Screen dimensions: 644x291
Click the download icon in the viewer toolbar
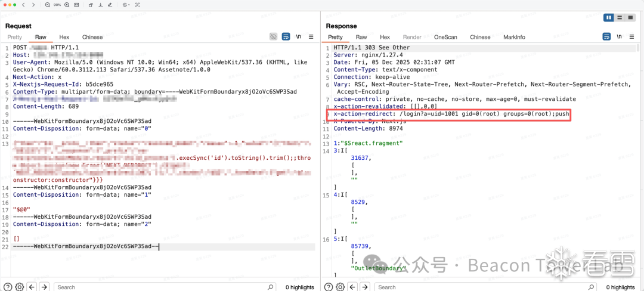click(101, 5)
